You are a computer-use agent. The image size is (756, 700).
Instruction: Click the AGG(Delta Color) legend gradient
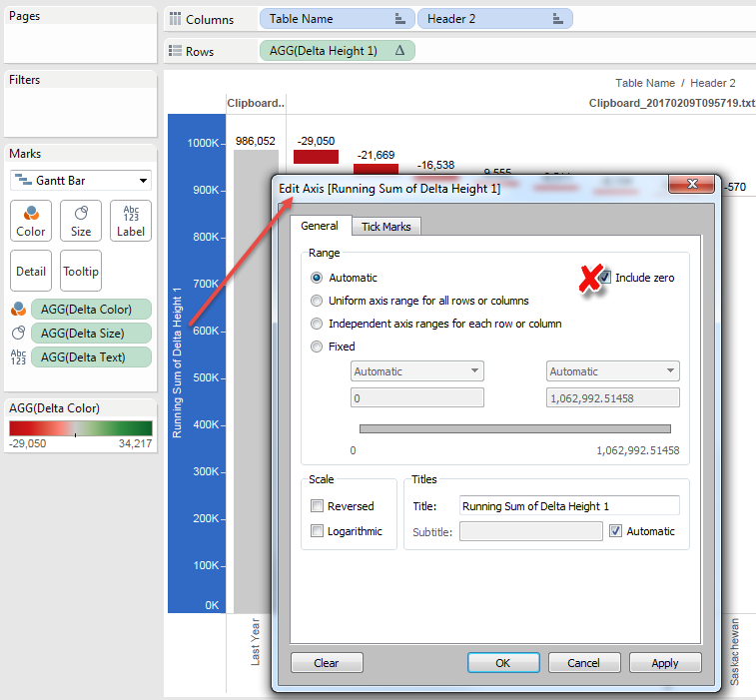pos(81,428)
